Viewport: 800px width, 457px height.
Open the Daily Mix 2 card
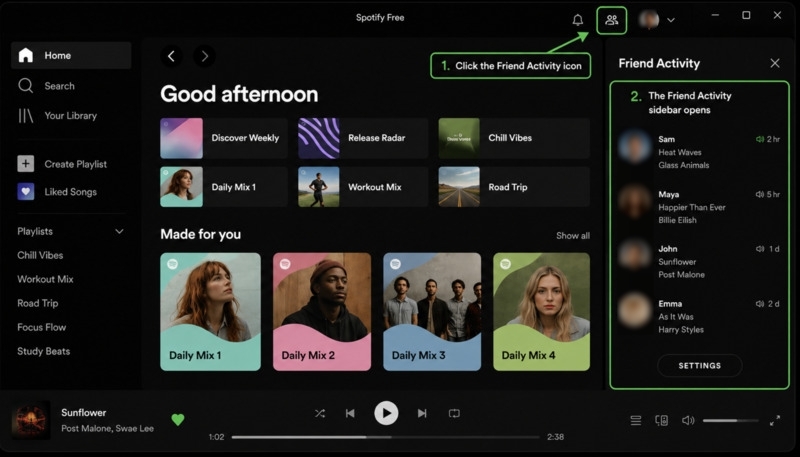click(x=322, y=312)
